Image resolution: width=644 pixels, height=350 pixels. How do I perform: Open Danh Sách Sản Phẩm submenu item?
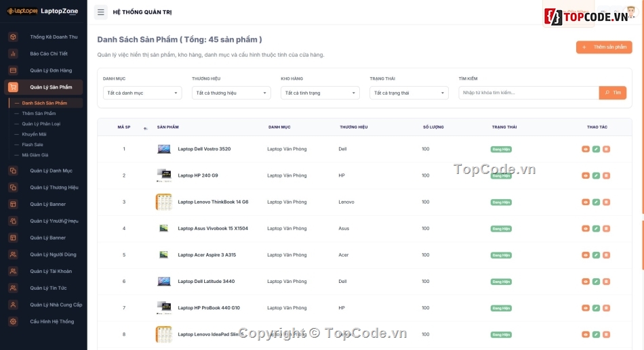(44, 103)
